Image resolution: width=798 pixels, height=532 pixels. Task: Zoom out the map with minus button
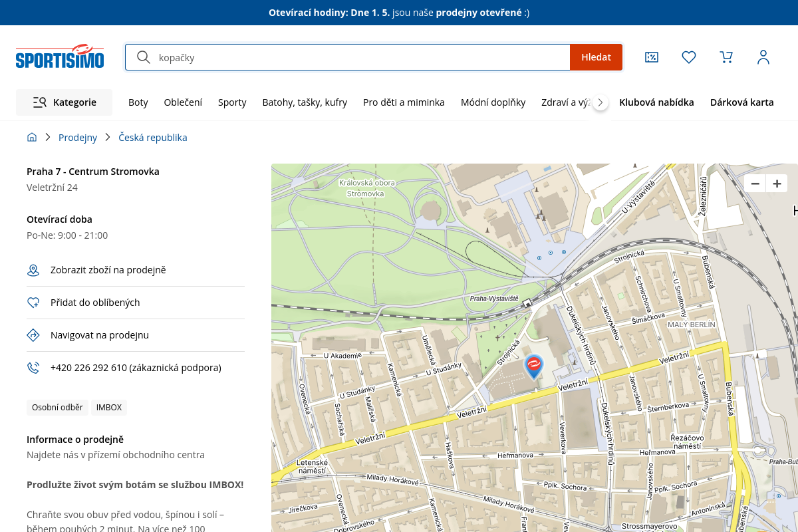click(755, 184)
